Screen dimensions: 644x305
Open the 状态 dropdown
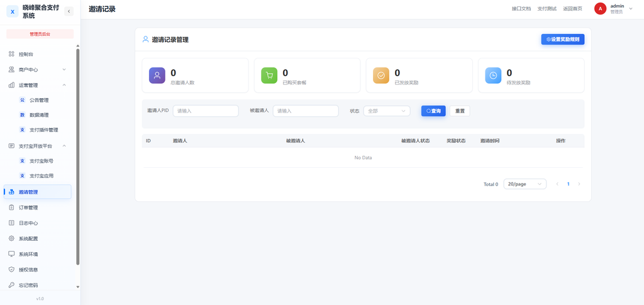click(x=387, y=111)
